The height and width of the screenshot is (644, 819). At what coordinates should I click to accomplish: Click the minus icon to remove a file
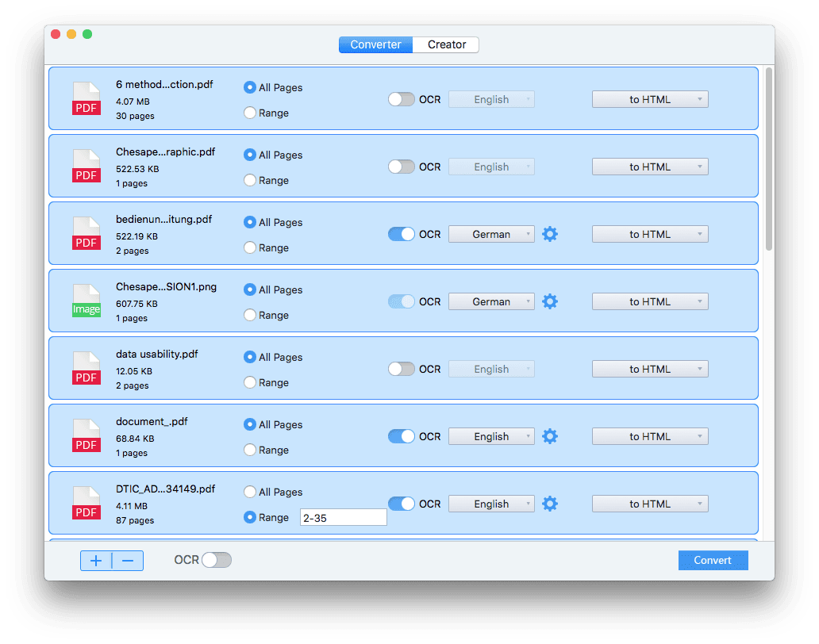point(128,561)
